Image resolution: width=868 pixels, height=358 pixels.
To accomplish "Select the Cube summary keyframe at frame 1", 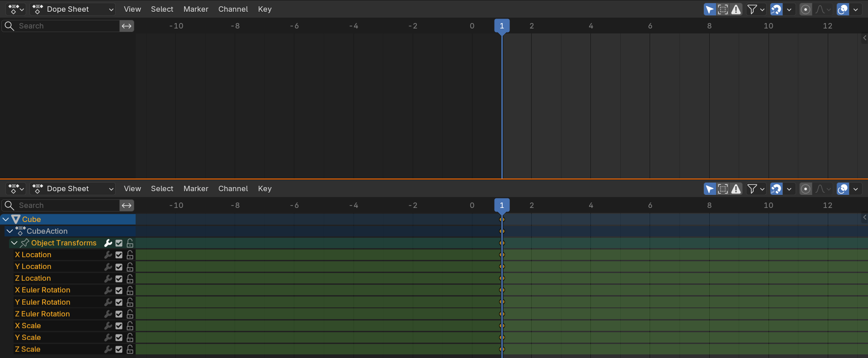I will pyautogui.click(x=502, y=219).
